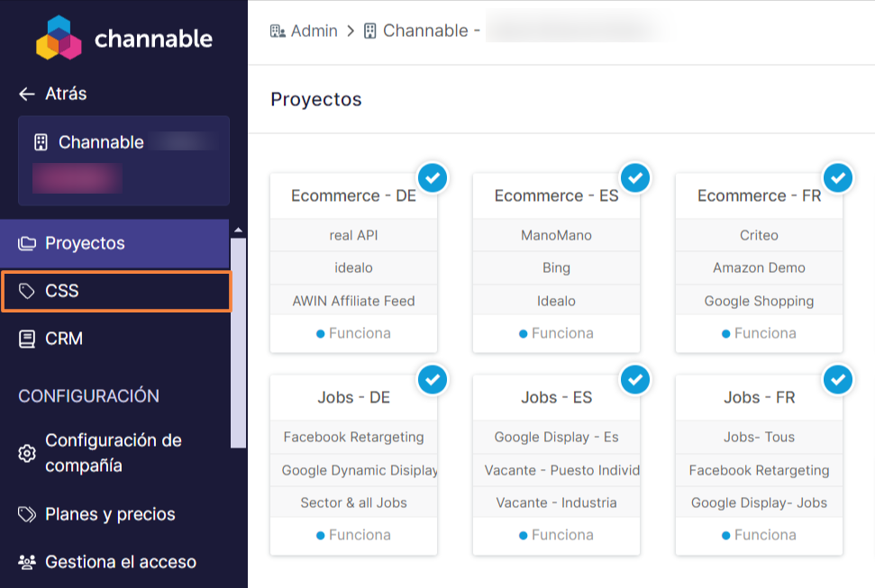Click the 'Google Display- Jobs' row
This screenshot has height=588, width=875.
[x=759, y=502]
